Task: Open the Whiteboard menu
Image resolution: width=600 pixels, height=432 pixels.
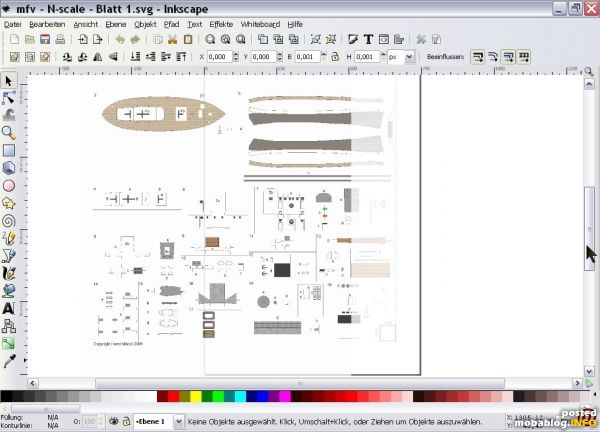Action: 260,24
